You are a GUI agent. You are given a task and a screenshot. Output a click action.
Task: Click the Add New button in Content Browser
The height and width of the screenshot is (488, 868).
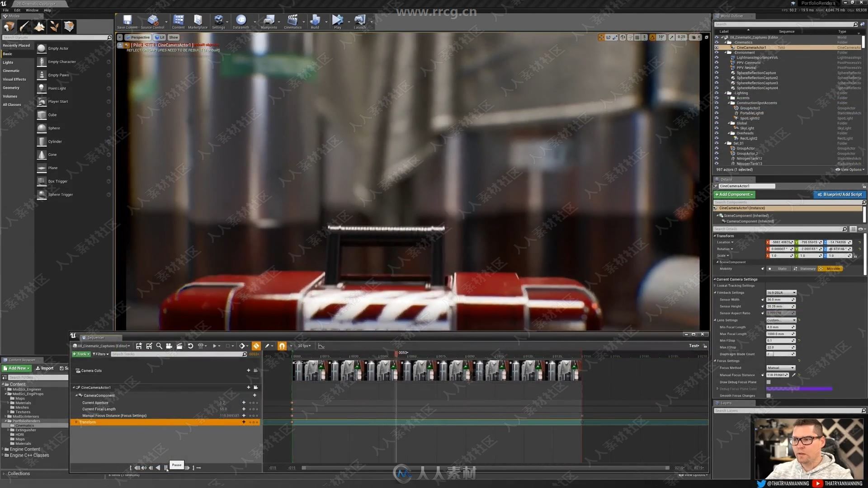(x=17, y=369)
